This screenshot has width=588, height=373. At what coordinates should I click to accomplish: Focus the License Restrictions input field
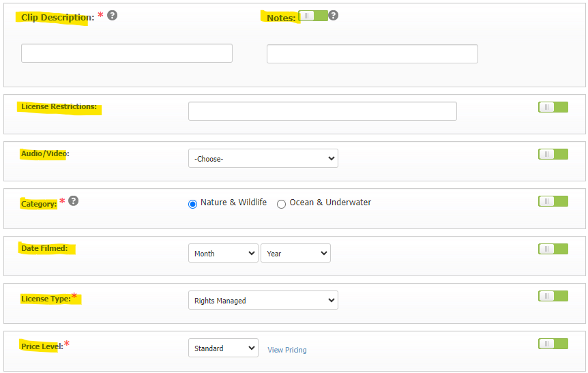[x=323, y=111]
